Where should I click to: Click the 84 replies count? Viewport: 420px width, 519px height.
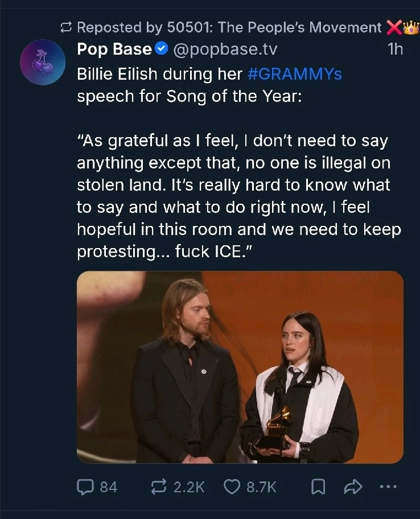108,487
